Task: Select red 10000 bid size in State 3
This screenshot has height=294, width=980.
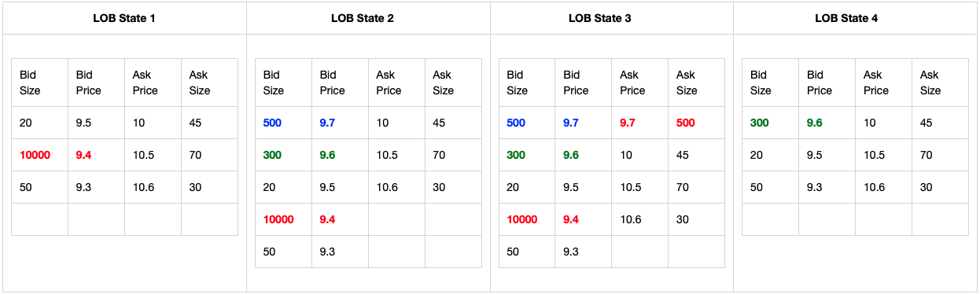Action: click(x=522, y=219)
